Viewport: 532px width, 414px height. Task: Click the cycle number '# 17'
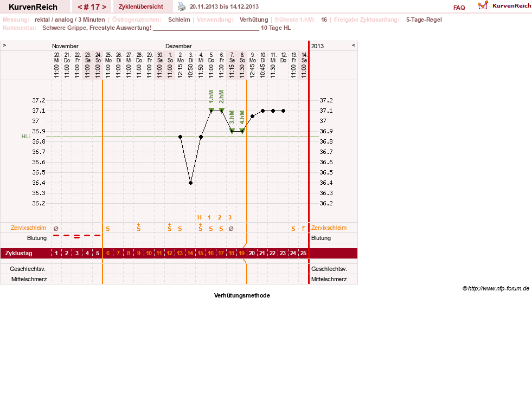(92, 7)
